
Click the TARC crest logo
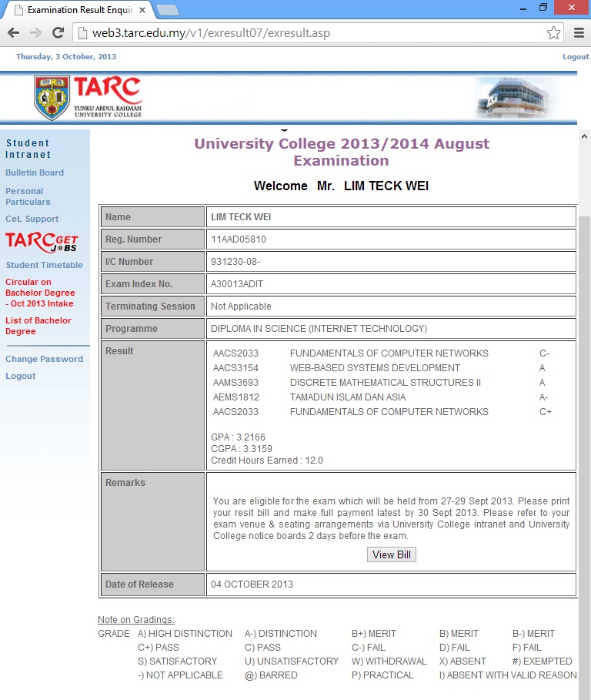pos(52,97)
